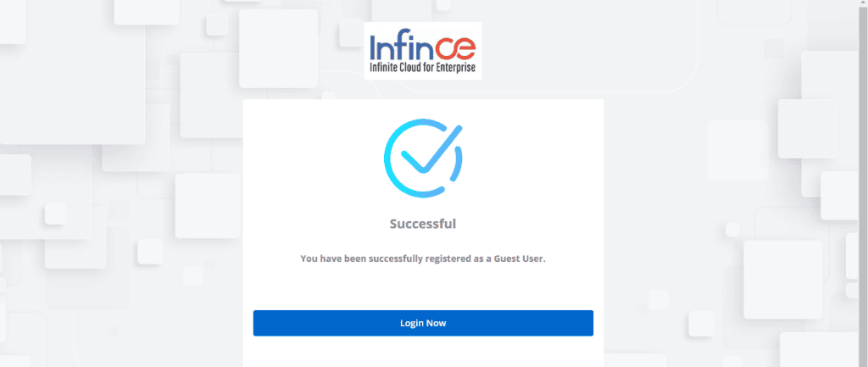Click the blue 'Infin' letters in the logo
This screenshot has height=367, width=868.
click(x=401, y=46)
